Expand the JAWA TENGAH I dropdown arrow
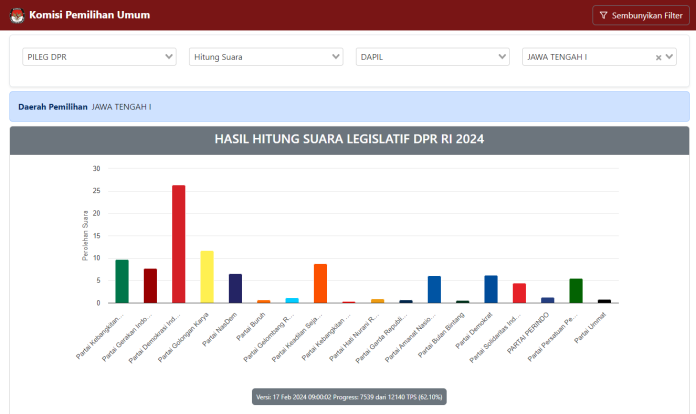The height and width of the screenshot is (414, 696). tap(671, 57)
